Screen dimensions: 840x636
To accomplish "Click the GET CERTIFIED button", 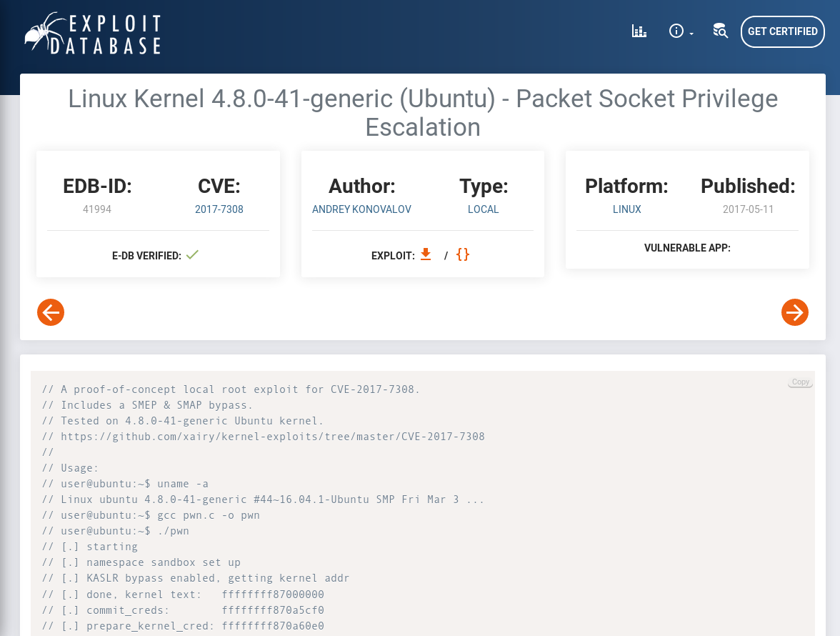I will 783,31.
